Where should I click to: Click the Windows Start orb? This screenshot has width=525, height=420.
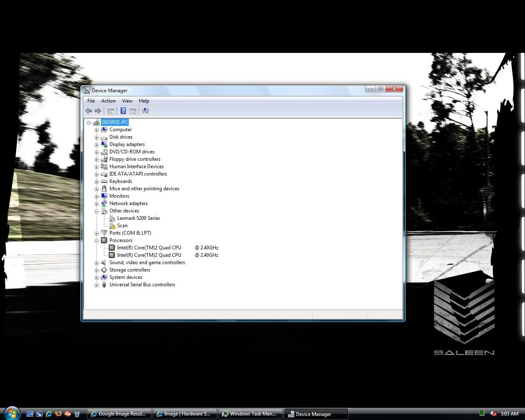(11, 413)
